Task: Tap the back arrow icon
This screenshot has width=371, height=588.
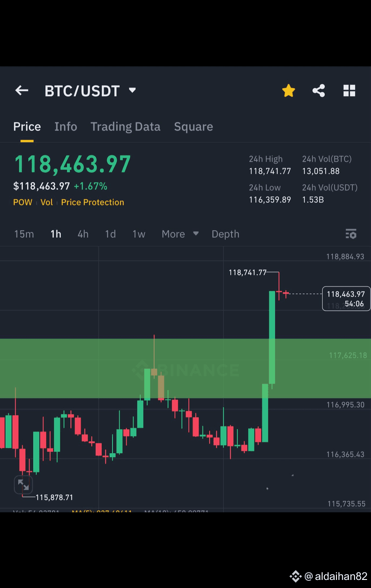Action: click(22, 91)
